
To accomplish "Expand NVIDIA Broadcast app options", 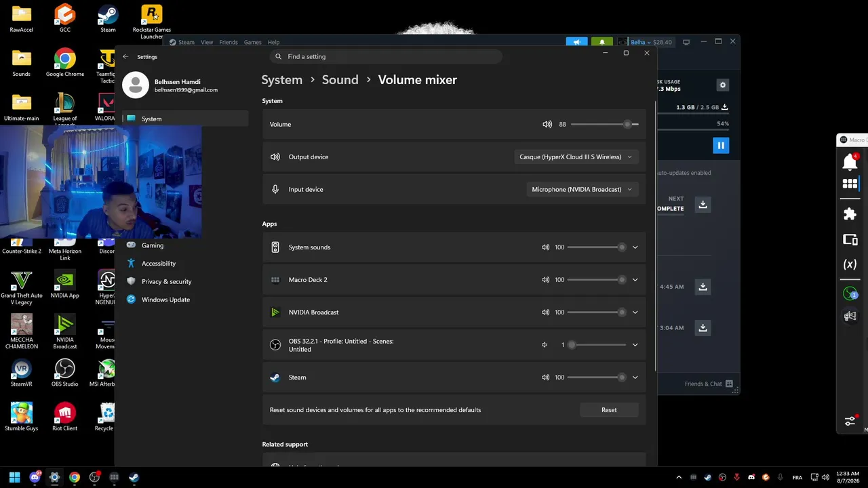I will coord(635,312).
